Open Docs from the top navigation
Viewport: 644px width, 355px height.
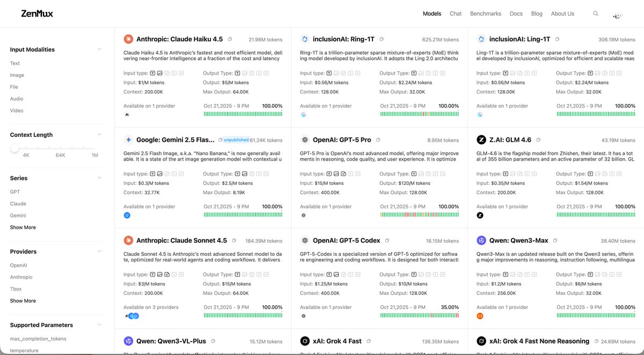tap(516, 13)
